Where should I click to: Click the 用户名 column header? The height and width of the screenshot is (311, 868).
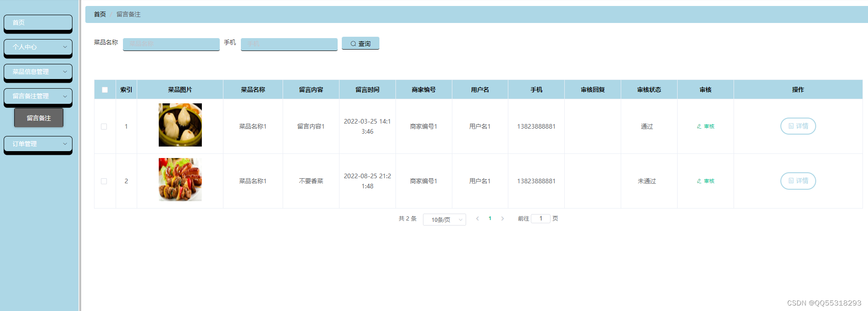tap(480, 90)
